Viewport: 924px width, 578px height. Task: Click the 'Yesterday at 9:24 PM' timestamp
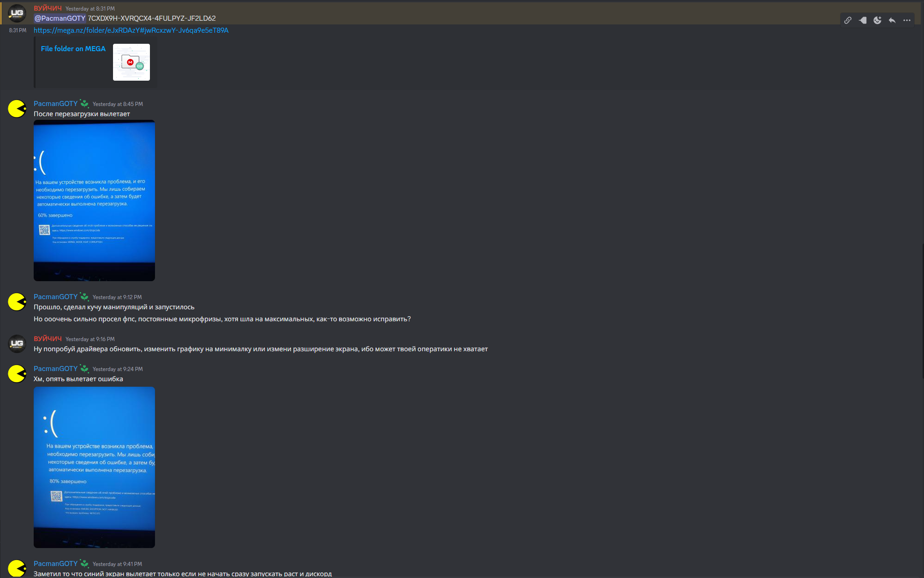point(118,369)
